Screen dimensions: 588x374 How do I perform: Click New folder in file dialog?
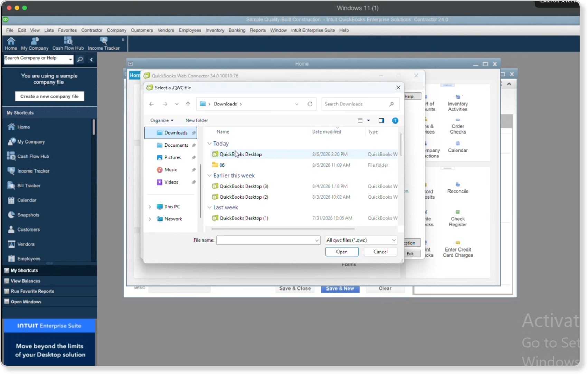(x=197, y=120)
